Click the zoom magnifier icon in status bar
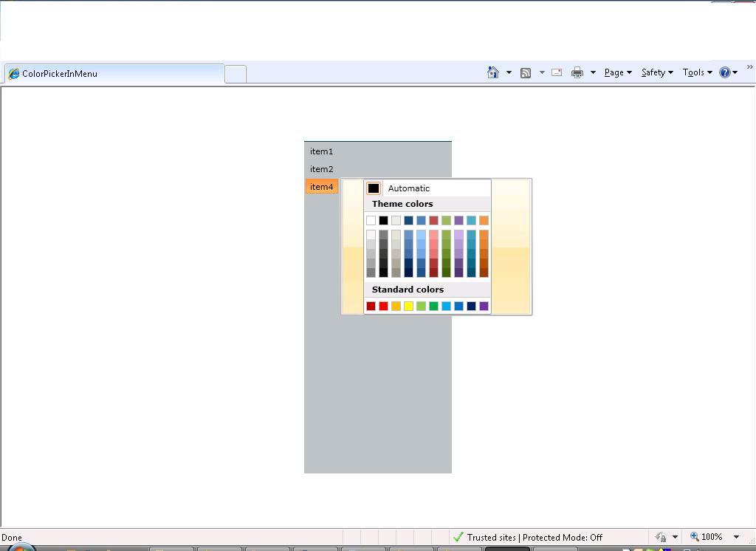Screen dimensions: 756x551 pyautogui.click(x=694, y=536)
